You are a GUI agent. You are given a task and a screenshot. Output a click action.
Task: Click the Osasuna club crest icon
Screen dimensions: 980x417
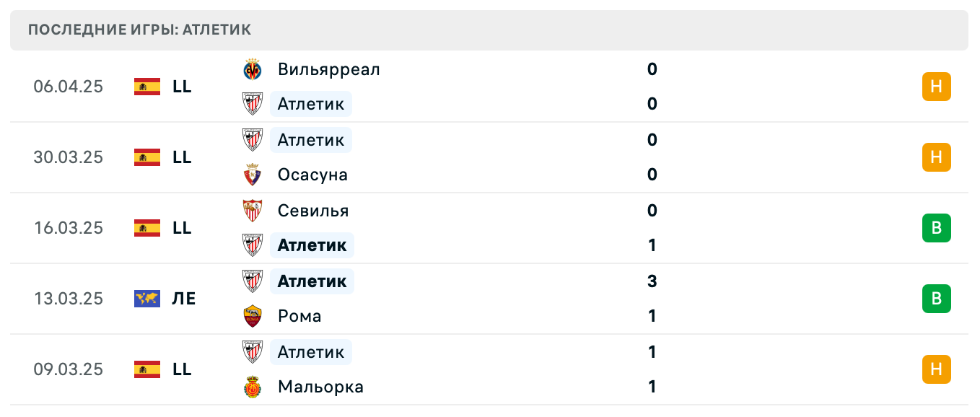(253, 175)
